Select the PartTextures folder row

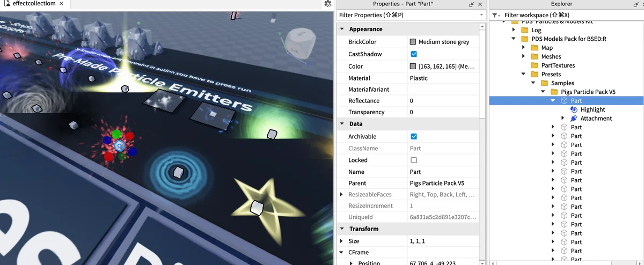pyautogui.click(x=567, y=65)
